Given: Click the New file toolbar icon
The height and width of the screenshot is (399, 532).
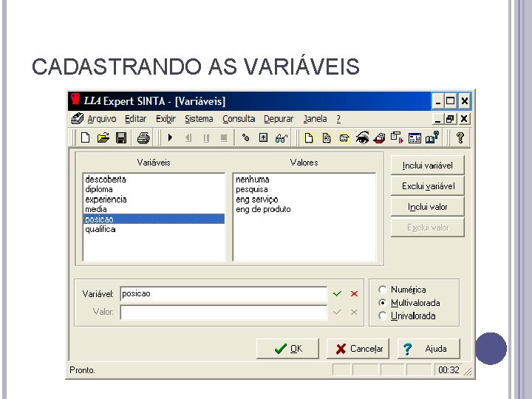Looking at the screenshot, I should [x=86, y=137].
